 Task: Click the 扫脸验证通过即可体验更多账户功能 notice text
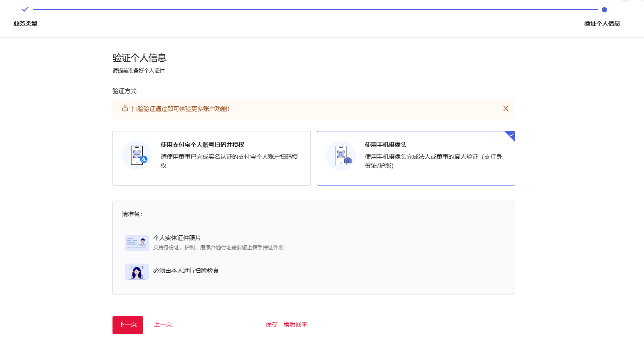click(180, 109)
